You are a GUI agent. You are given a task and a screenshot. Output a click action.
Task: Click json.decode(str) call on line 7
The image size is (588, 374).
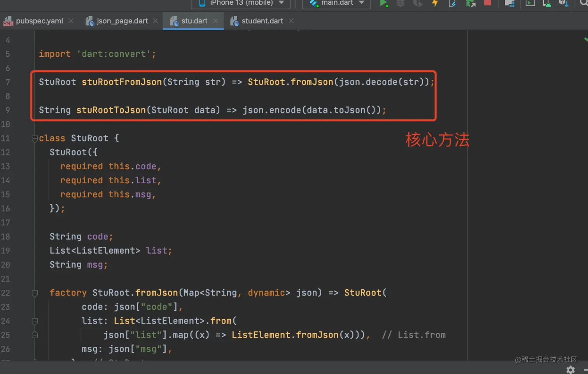(x=381, y=82)
